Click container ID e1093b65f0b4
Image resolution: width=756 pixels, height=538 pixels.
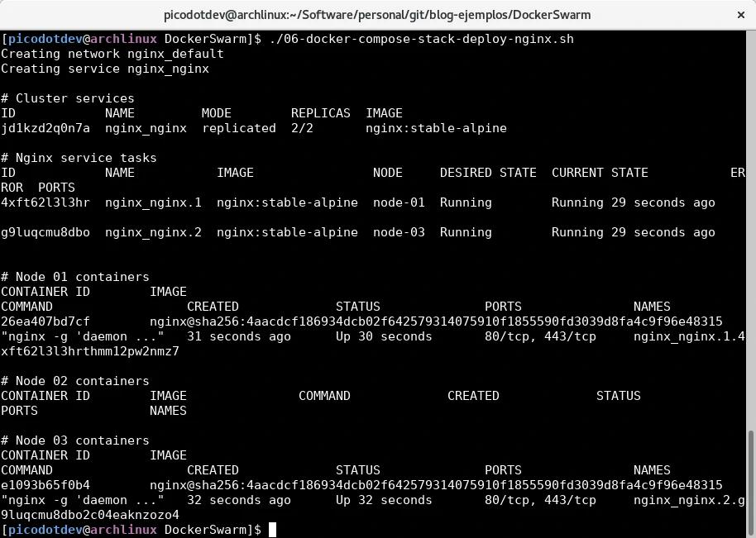point(45,485)
